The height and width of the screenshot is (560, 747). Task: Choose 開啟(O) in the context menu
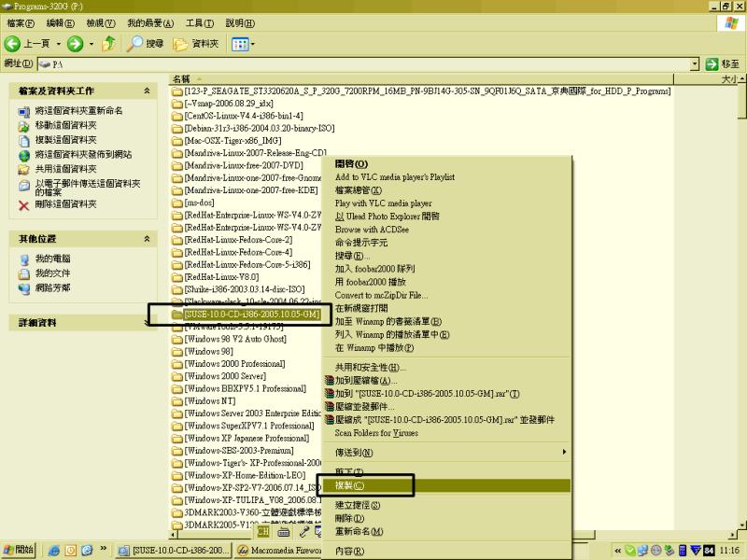(447, 164)
